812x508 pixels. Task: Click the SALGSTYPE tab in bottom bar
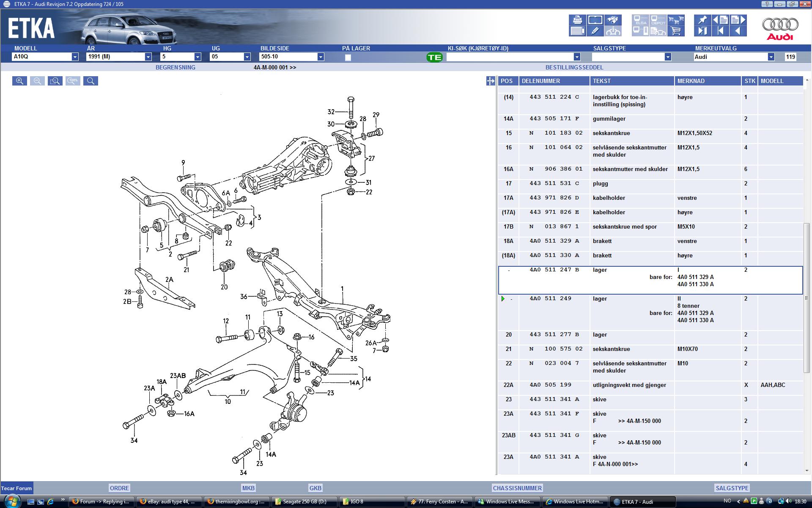point(732,488)
